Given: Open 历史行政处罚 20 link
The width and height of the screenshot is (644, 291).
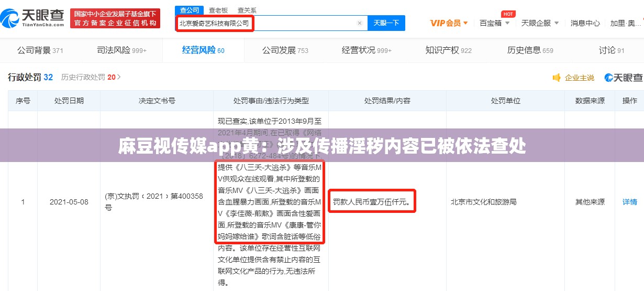Looking at the screenshot, I should [x=91, y=77].
